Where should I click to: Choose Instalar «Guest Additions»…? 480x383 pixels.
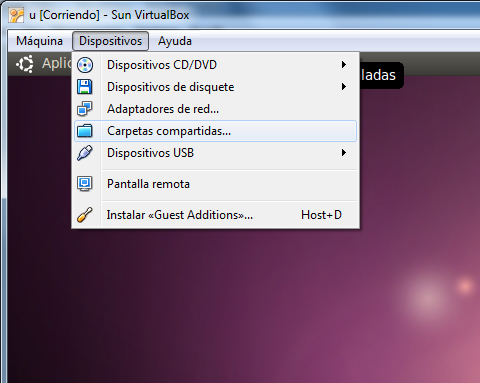[215, 215]
